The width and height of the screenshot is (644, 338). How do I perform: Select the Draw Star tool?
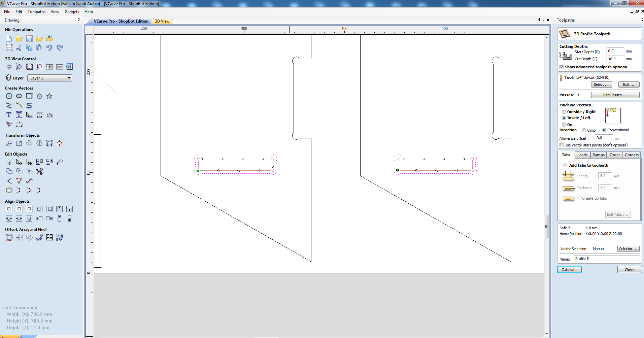click(49, 96)
